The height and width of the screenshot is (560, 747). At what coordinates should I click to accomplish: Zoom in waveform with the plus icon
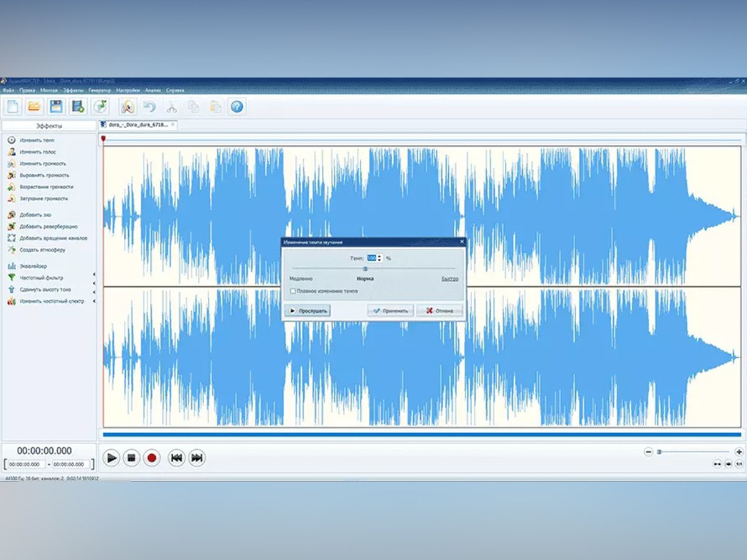[739, 452]
